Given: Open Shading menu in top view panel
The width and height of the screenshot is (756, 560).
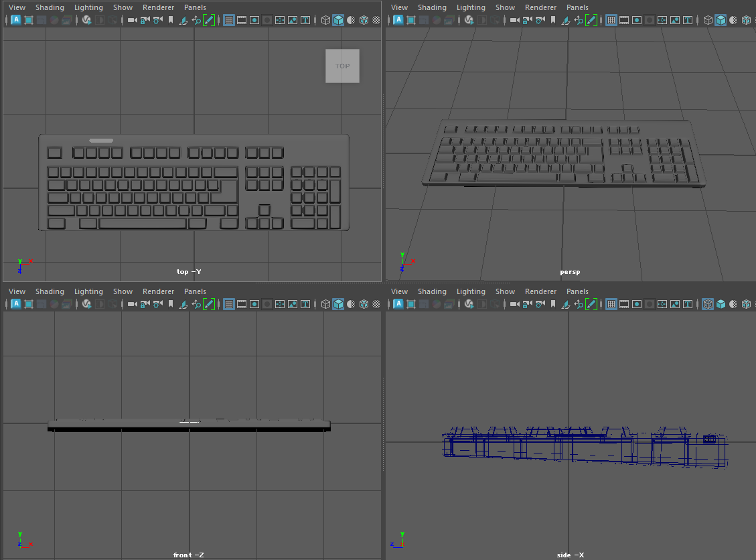Looking at the screenshot, I should 50,7.
